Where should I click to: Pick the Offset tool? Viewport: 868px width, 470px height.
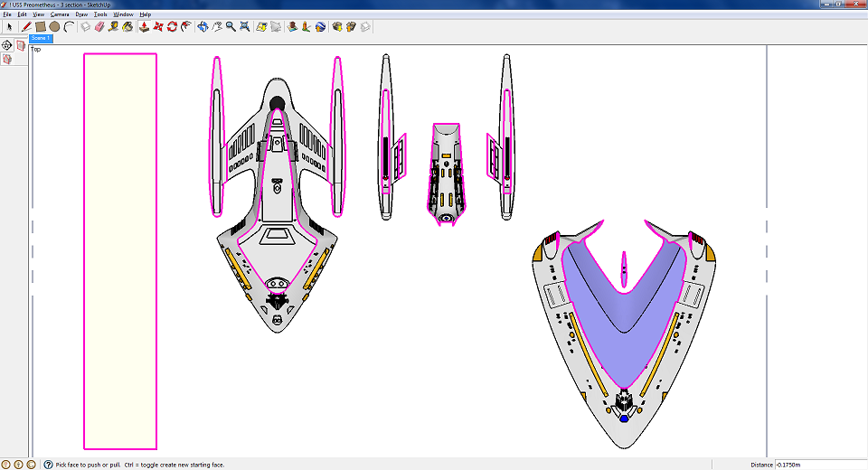(x=186, y=26)
